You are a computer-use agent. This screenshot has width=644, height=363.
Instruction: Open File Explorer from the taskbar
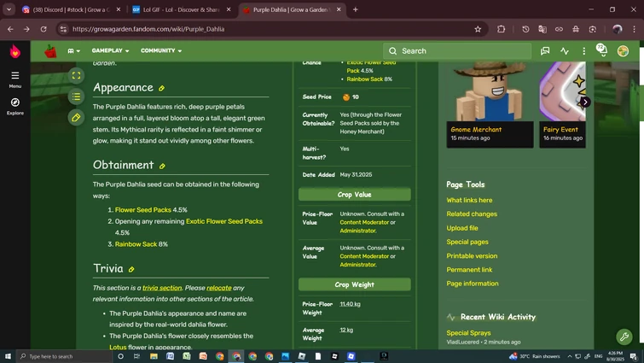pyautogui.click(x=154, y=356)
